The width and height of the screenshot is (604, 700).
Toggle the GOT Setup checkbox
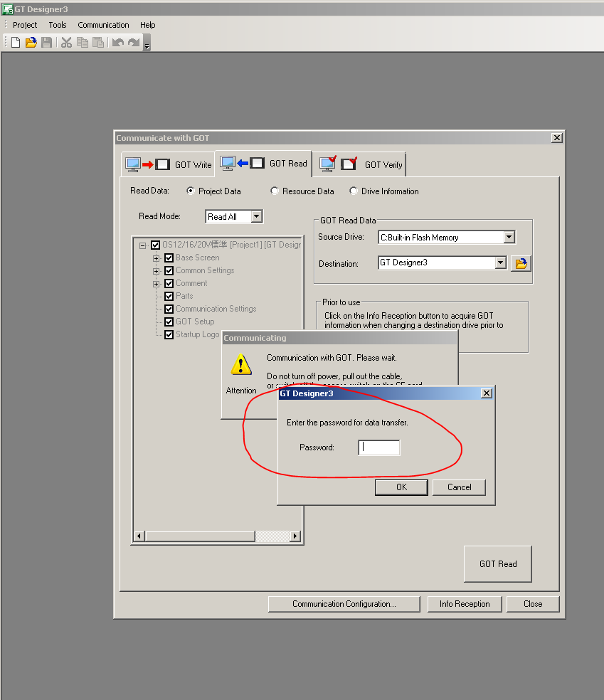point(169,322)
